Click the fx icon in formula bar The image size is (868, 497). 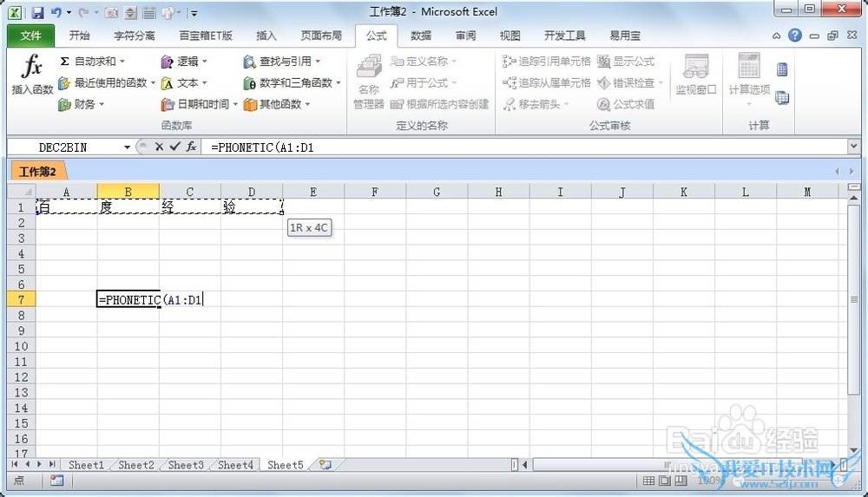tap(191, 147)
